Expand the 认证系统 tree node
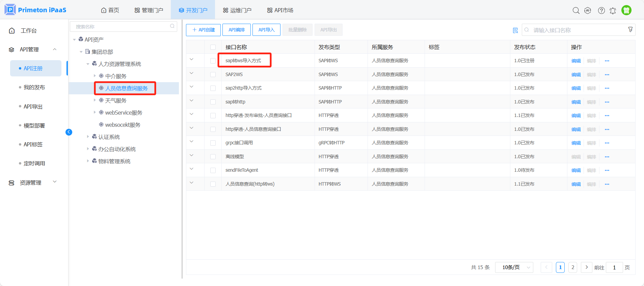Viewport: 644px width, 286px height. coord(88,137)
